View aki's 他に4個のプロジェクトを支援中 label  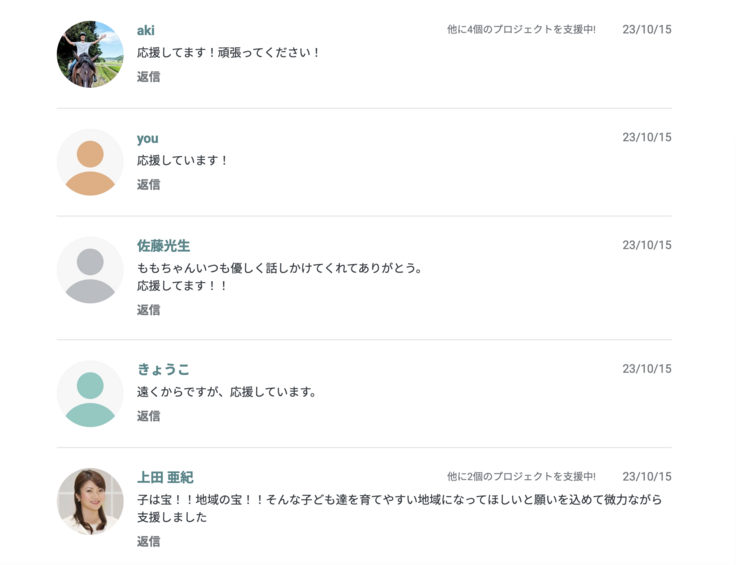tap(521, 30)
